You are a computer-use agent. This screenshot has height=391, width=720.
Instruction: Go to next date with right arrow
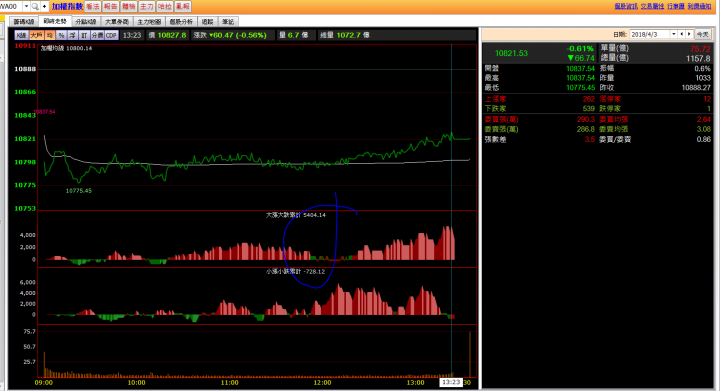[689, 34]
